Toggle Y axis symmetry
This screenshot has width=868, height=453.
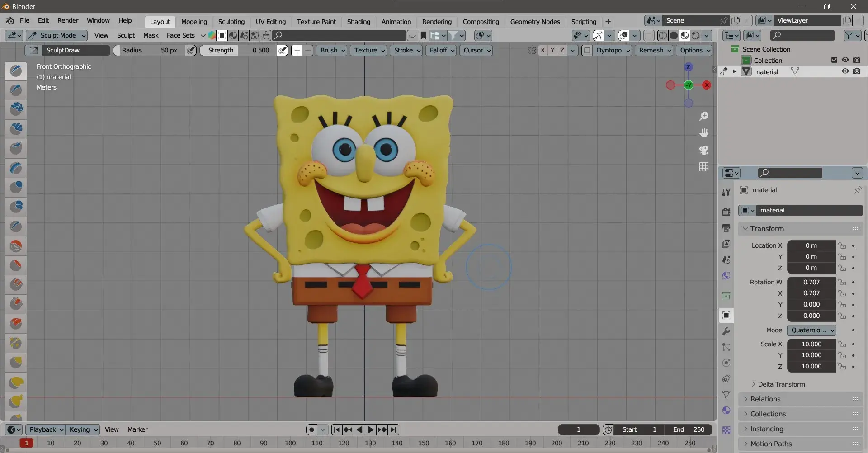pyautogui.click(x=552, y=50)
